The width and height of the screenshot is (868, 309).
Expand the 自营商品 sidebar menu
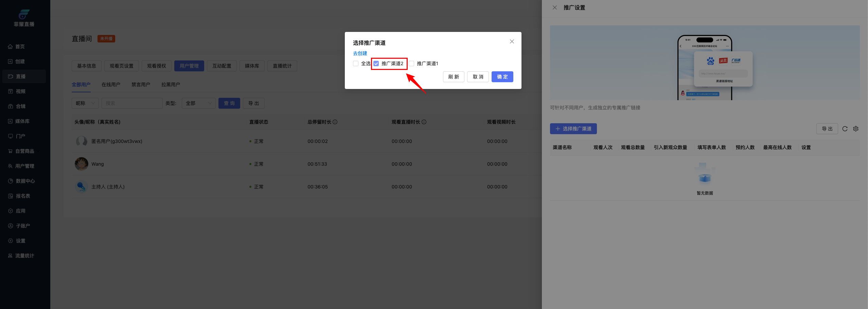click(x=25, y=151)
